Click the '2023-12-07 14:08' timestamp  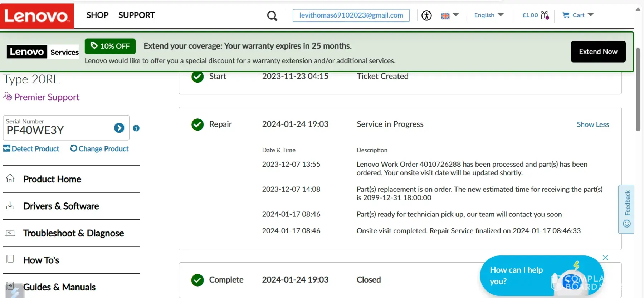click(291, 189)
